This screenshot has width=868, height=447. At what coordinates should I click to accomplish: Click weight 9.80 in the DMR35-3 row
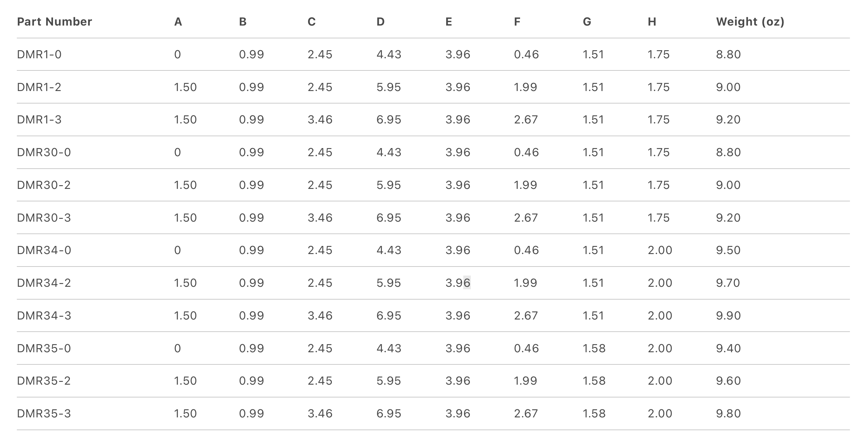click(728, 413)
